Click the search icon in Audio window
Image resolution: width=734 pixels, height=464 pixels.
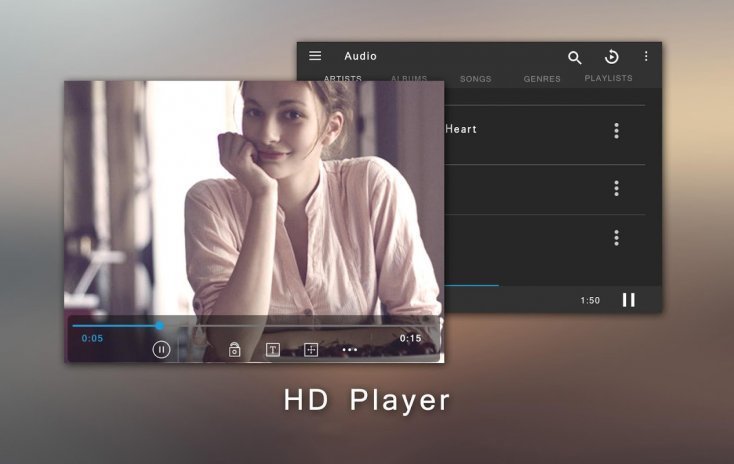click(574, 58)
